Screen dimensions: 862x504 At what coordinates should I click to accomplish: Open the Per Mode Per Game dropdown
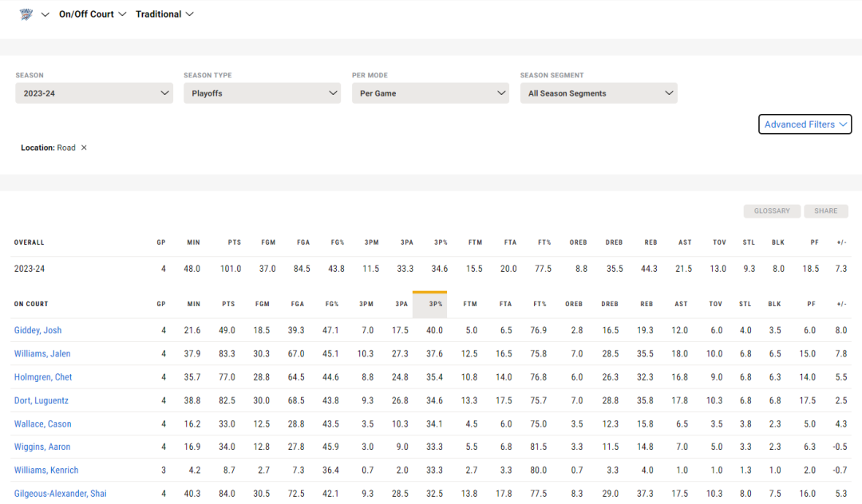pyautogui.click(x=430, y=93)
